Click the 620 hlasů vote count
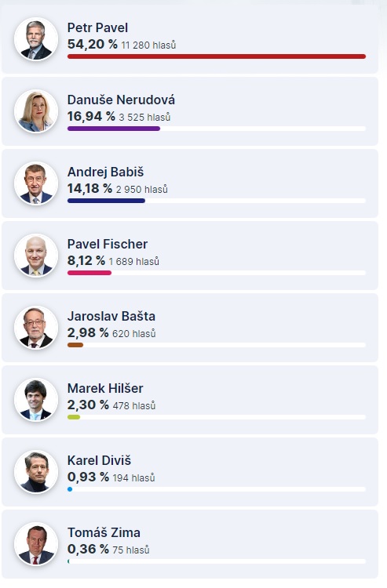Viewport: 387px width, 588px height. click(134, 333)
